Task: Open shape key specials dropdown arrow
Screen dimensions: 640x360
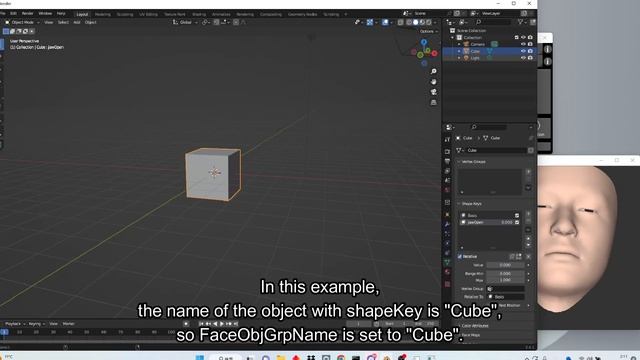Action: 528,230
